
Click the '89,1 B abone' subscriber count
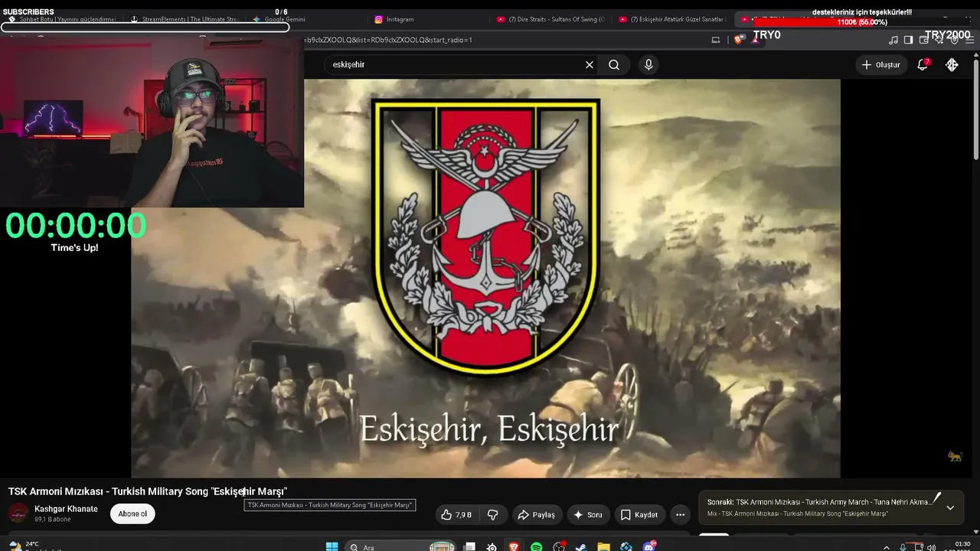[x=52, y=520]
